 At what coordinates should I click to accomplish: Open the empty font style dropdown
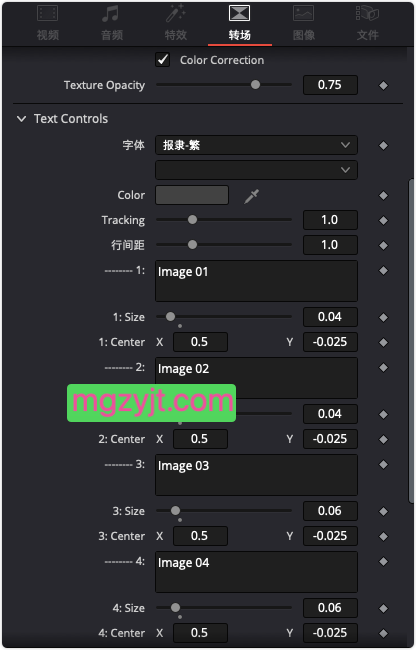[256, 170]
